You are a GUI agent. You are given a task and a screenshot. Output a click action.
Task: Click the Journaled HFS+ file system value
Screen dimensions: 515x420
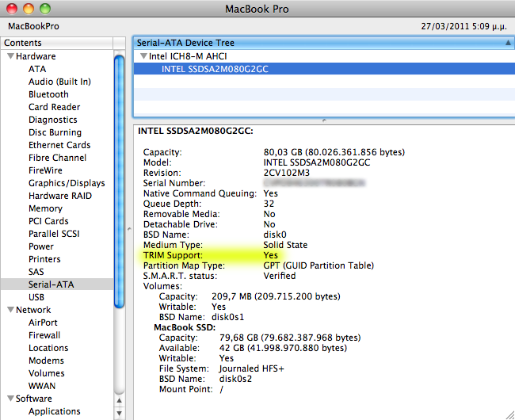(251, 368)
